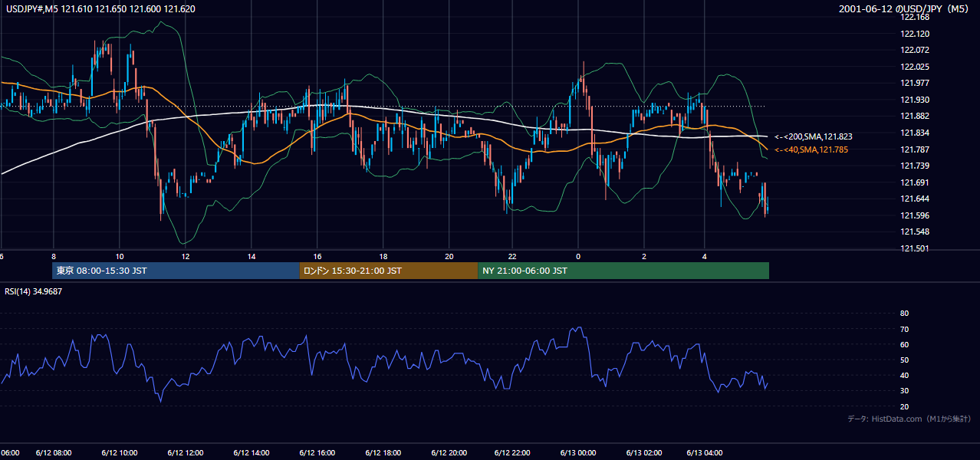This screenshot has width=980, height=460.
Task: Click the 6/12 20:00 bottom date label
Action: 449,453
